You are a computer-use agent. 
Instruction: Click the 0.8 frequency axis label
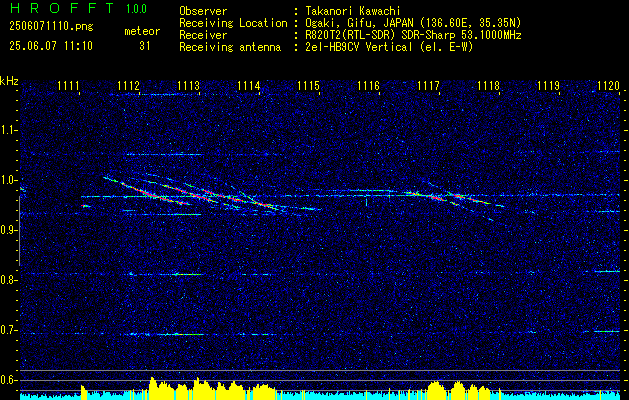(8, 280)
